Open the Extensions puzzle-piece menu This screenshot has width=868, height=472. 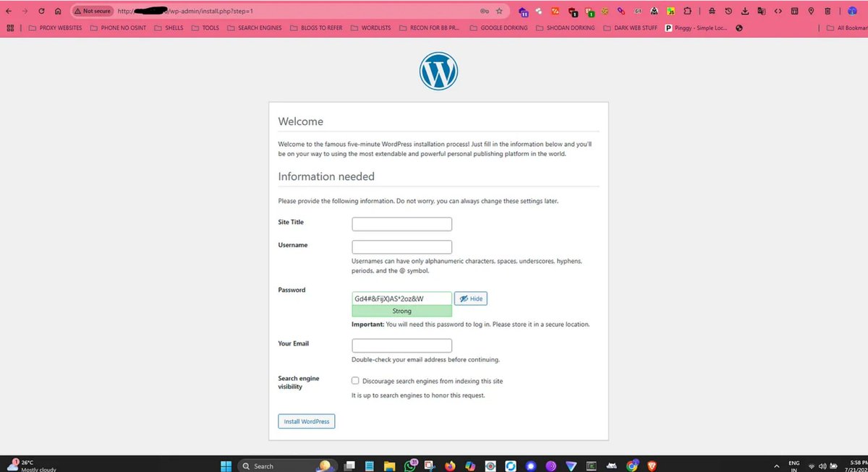[687, 11]
